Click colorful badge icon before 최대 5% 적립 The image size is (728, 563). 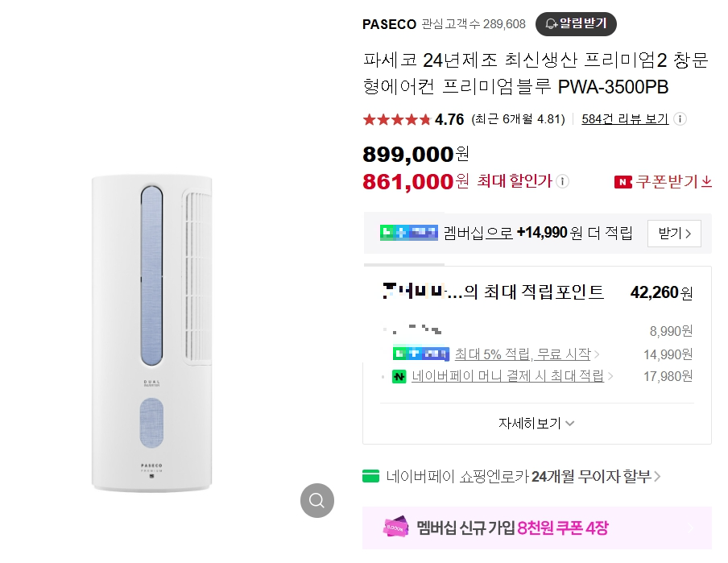click(419, 354)
